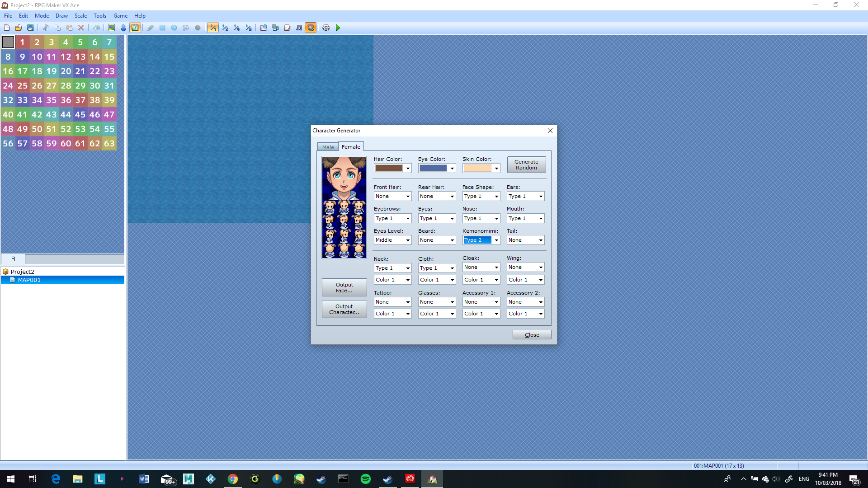Set map scale to 1/2
This screenshot has width=868, height=488.
pos(225,28)
